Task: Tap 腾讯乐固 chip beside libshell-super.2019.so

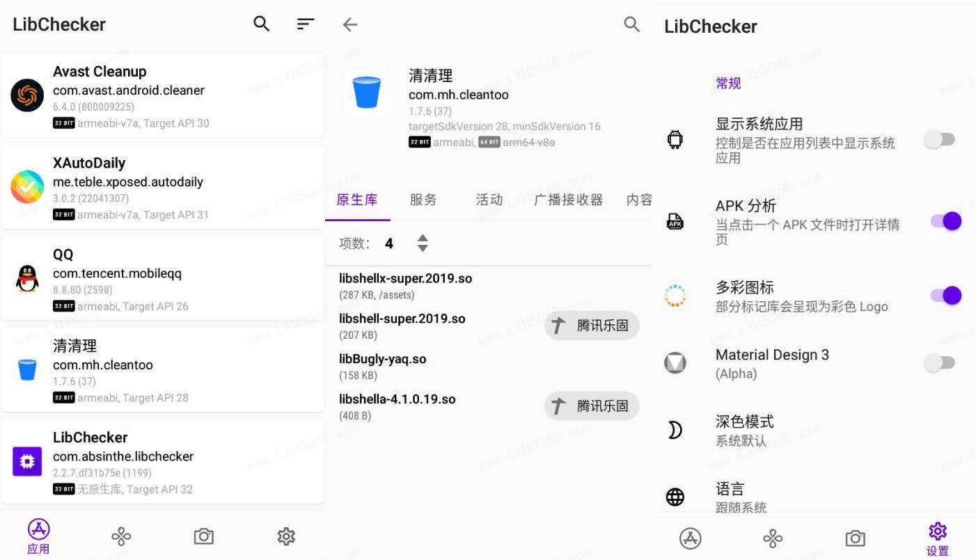Action: 592,325
